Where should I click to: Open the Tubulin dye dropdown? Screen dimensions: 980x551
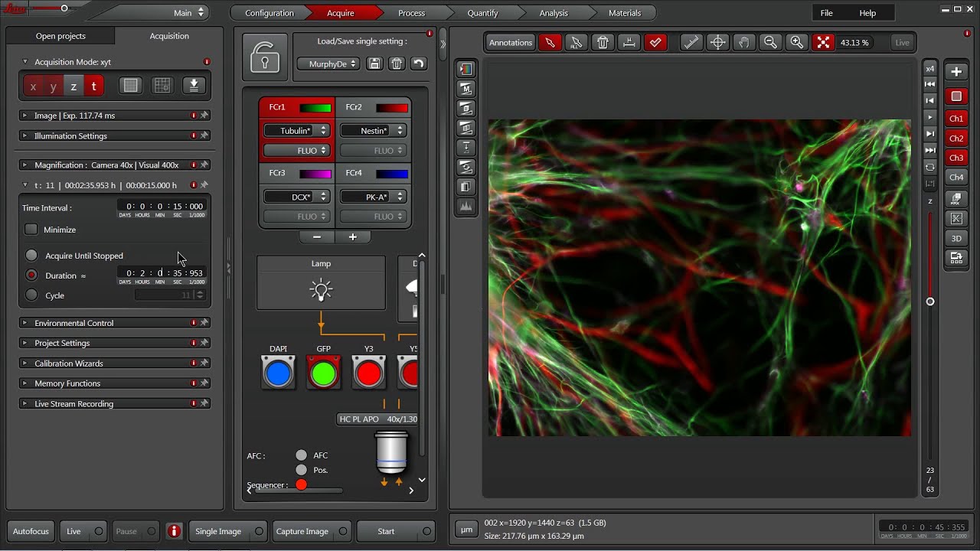296,131
